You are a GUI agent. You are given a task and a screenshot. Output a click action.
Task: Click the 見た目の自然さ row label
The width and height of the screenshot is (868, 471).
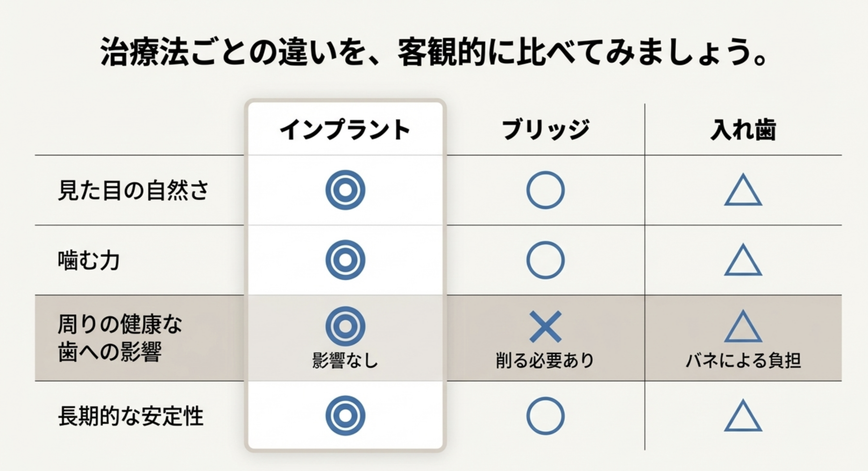[x=133, y=190]
